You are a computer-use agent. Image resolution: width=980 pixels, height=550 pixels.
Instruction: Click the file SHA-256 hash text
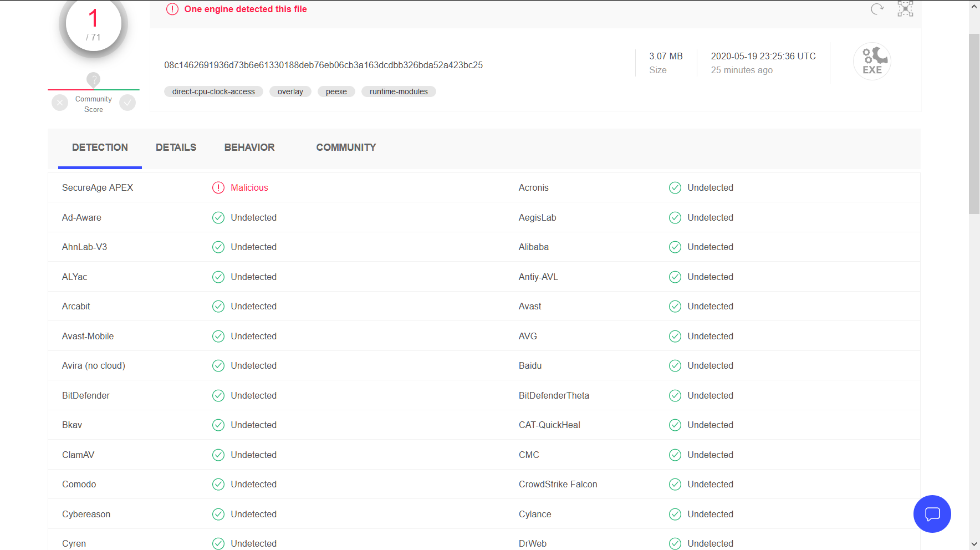coord(323,65)
